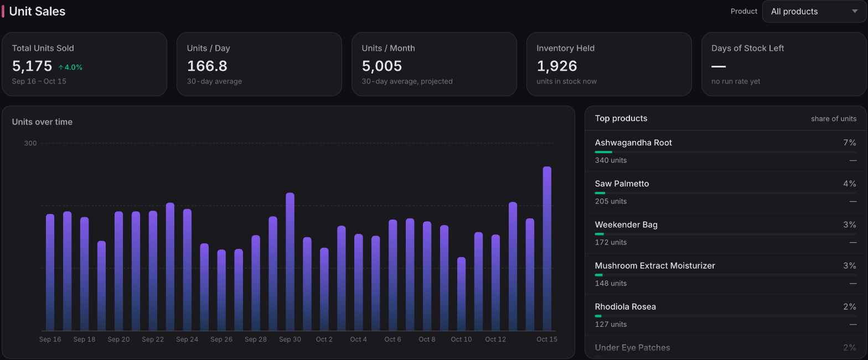Viewport: 868px width, 360px height.
Task: Click the Sep 30 bar in chart
Action: [290, 262]
